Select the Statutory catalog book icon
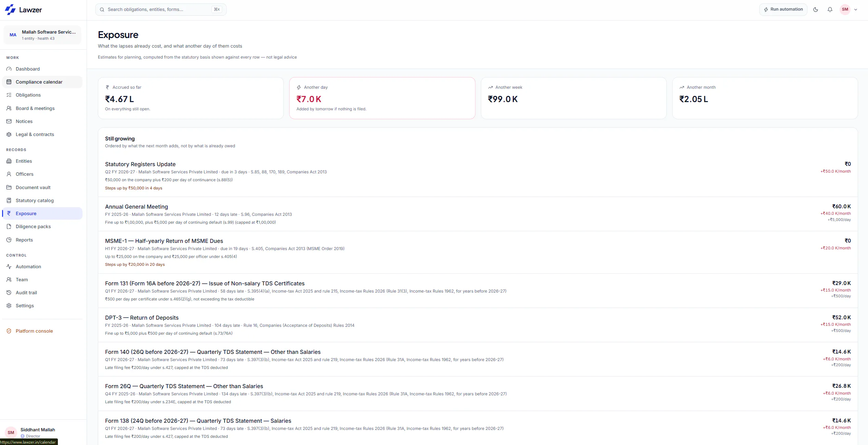 (9, 200)
